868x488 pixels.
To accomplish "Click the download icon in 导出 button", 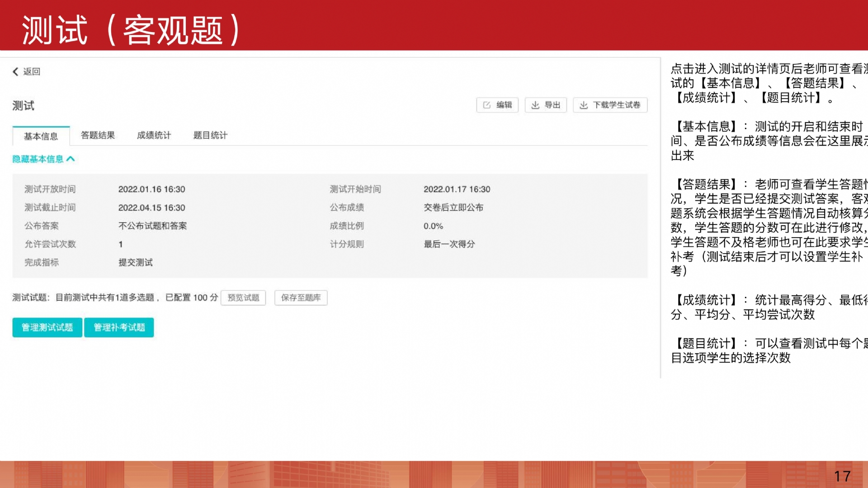I will (x=535, y=105).
